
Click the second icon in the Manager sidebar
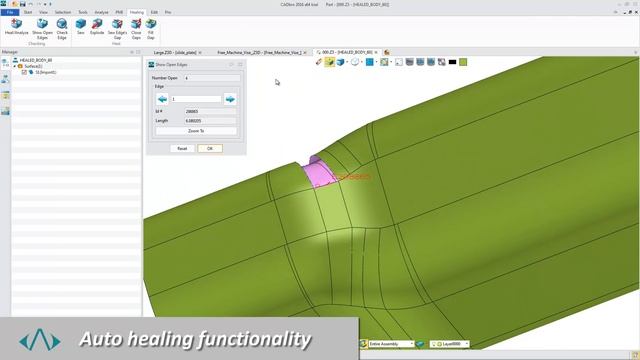click(x=5, y=79)
